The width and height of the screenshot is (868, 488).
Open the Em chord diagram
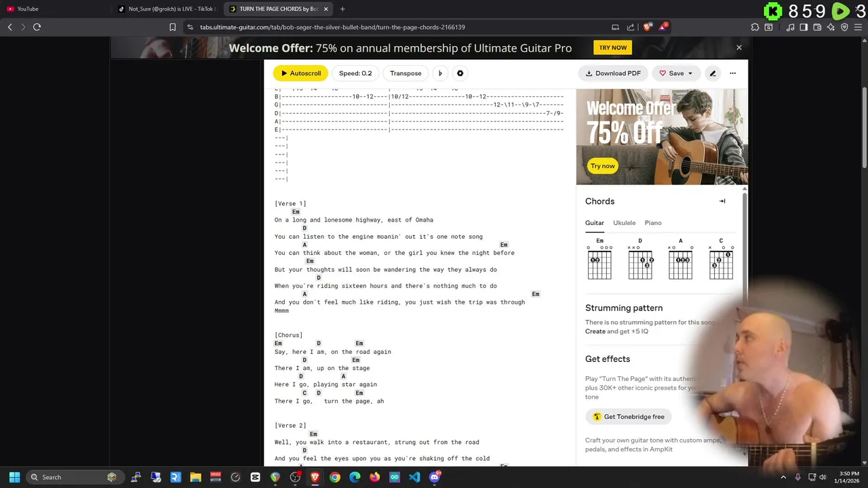coord(599,258)
